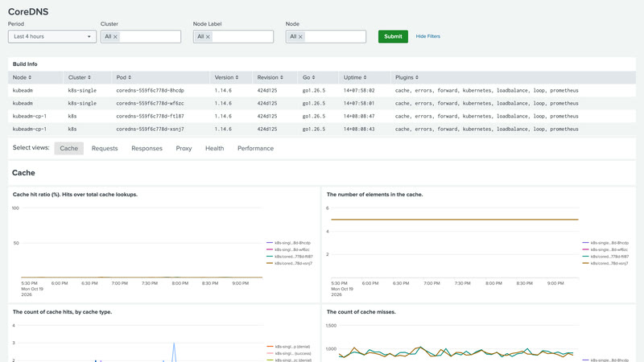Select pod cell coredns-559f6c778d-8hcdp
644x362 pixels.
point(150,90)
